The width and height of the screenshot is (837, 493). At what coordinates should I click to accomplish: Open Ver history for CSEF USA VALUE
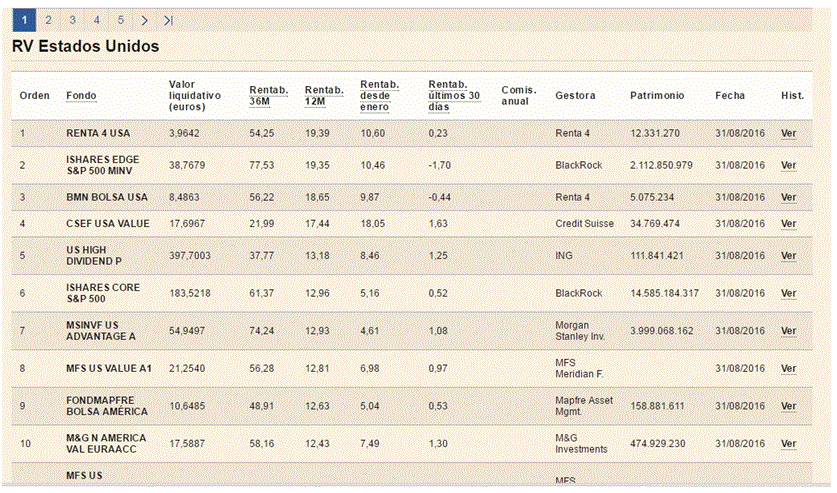[788, 224]
